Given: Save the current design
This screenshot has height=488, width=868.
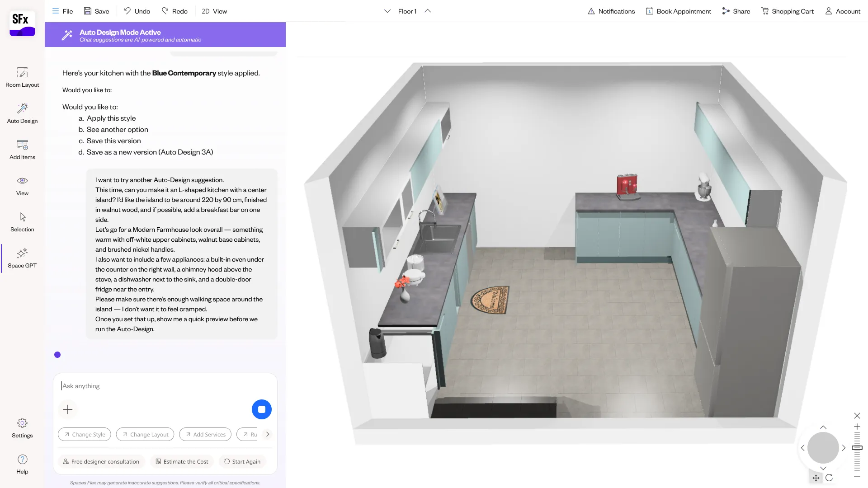Looking at the screenshot, I should [x=97, y=11].
